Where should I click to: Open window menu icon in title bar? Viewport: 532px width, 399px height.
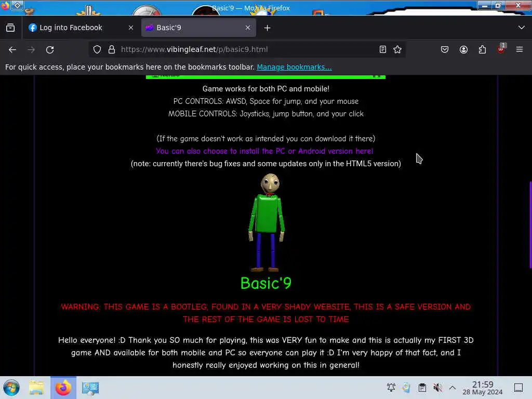[x=5, y=6]
